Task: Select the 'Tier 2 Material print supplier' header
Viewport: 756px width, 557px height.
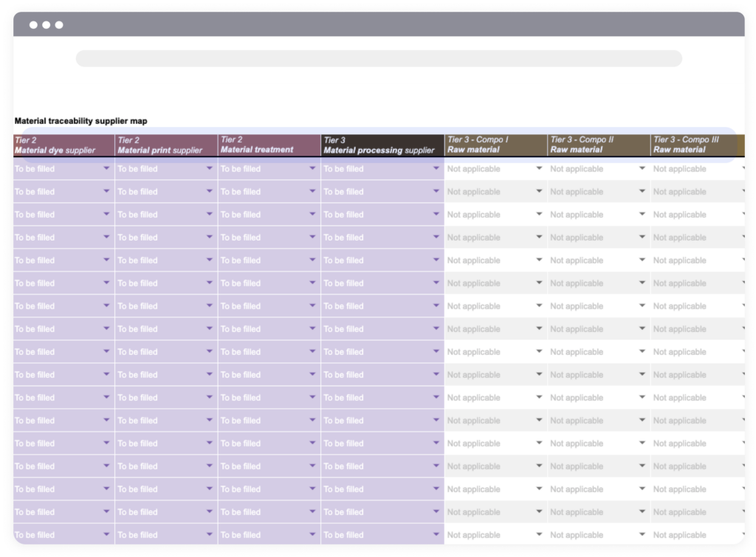Action: click(x=166, y=145)
